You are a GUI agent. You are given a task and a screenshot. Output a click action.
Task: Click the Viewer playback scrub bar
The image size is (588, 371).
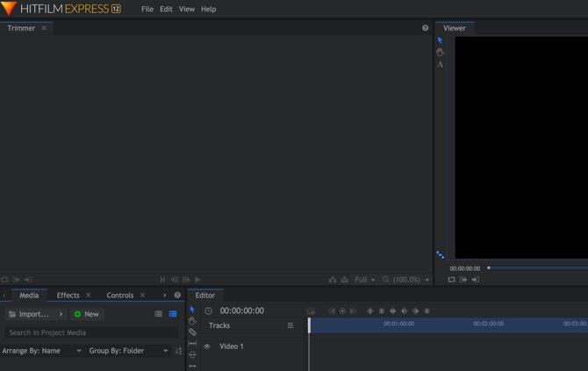[537, 268]
